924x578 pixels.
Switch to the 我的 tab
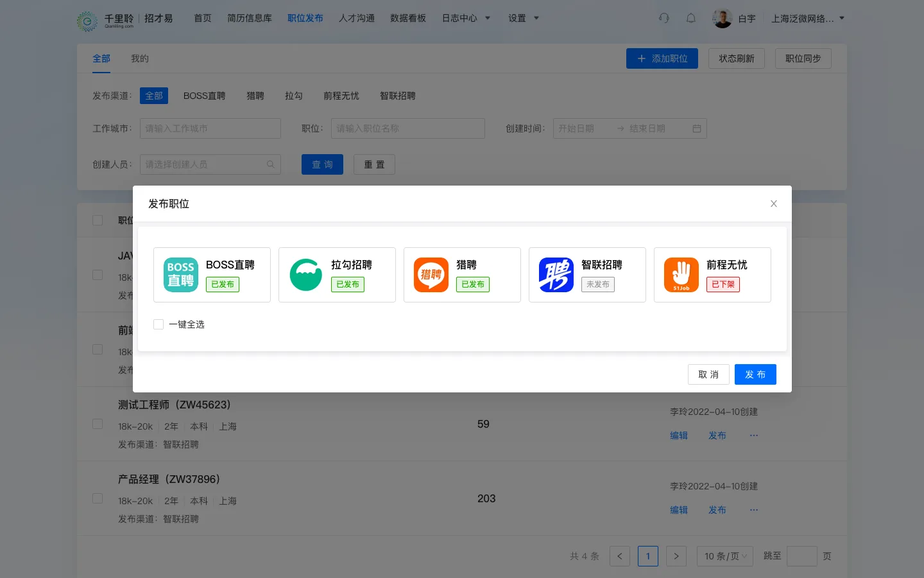tap(140, 58)
